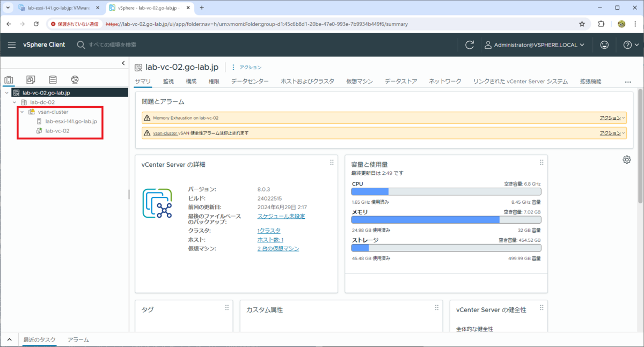The image size is (644, 347).
Task: Open the help question mark menu
Action: 631,45
